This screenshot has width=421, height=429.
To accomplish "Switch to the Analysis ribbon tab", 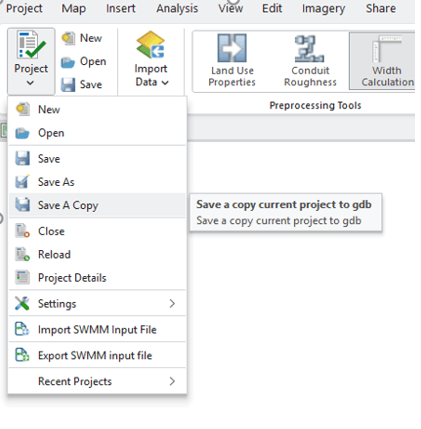I will (x=177, y=9).
